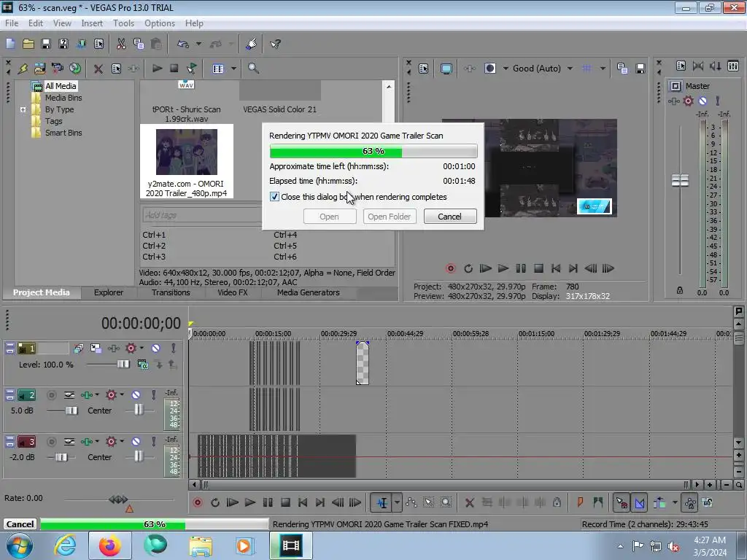Uncheck Close this dialog box when rendering completes
This screenshot has width=747, height=560.
(274, 197)
